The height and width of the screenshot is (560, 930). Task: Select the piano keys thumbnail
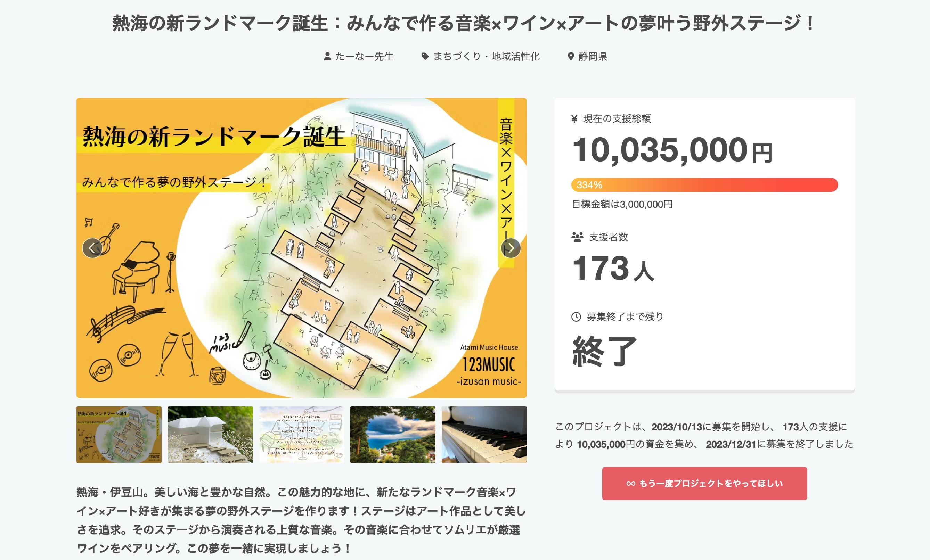(484, 435)
